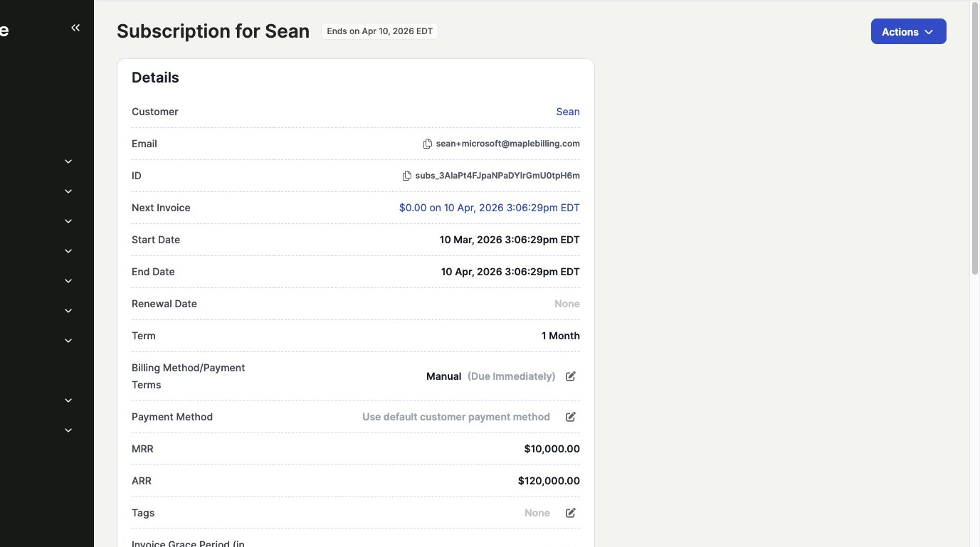Edit the Payment Method setting
The image size is (980, 547).
point(570,417)
